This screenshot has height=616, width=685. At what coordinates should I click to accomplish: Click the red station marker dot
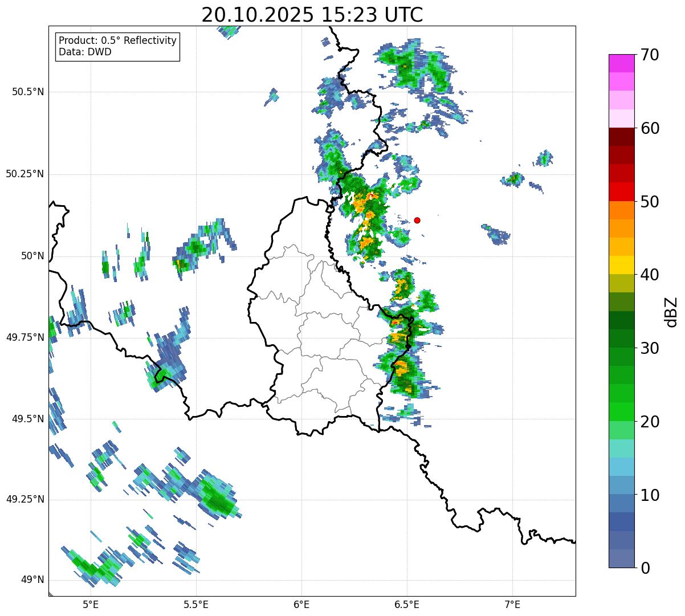click(x=417, y=220)
